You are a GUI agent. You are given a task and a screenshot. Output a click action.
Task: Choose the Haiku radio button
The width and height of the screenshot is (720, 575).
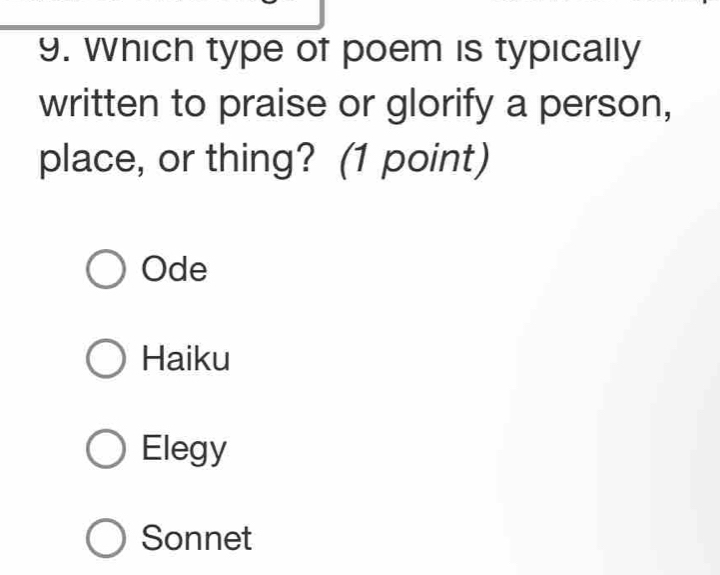(107, 359)
